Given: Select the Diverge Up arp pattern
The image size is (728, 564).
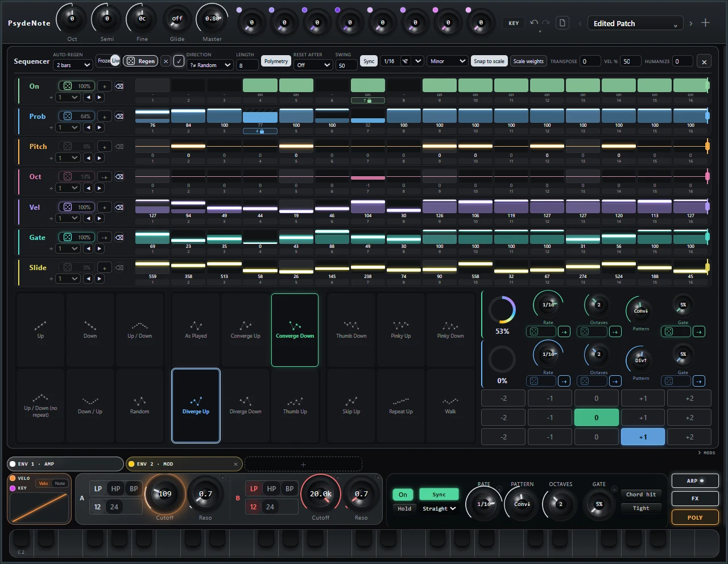Looking at the screenshot, I should pos(196,405).
